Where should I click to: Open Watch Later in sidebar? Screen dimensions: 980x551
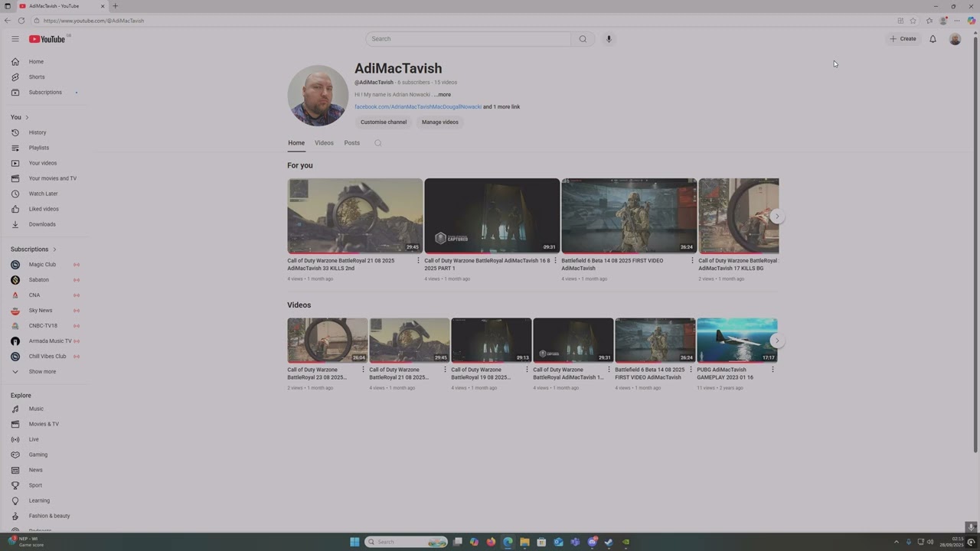click(44, 194)
